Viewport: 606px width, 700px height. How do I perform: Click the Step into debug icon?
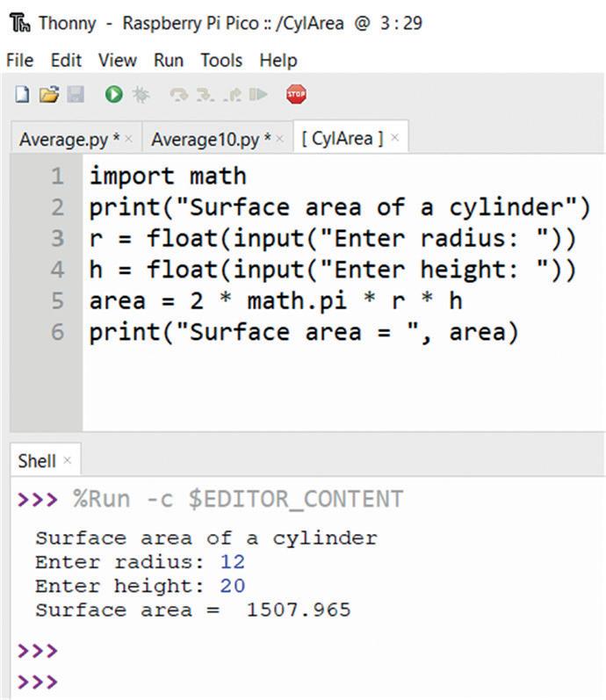tap(206, 95)
